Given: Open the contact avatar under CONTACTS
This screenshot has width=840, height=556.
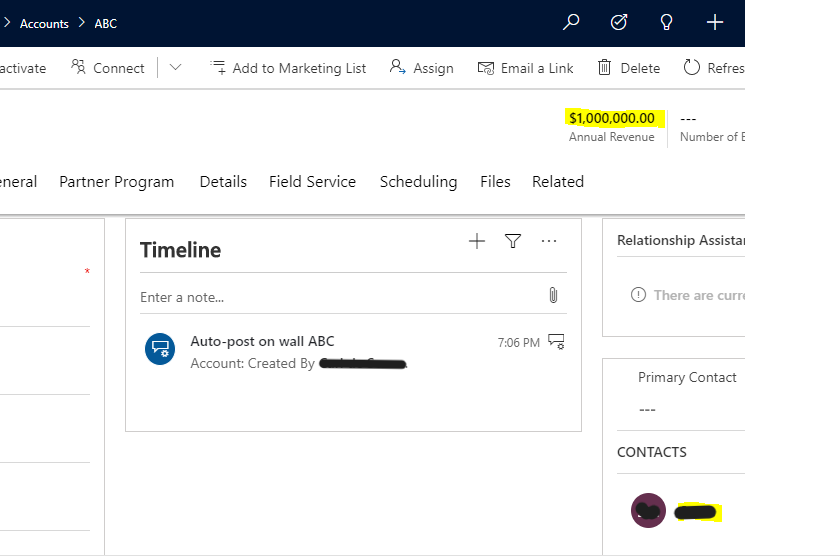Looking at the screenshot, I should click(x=648, y=511).
